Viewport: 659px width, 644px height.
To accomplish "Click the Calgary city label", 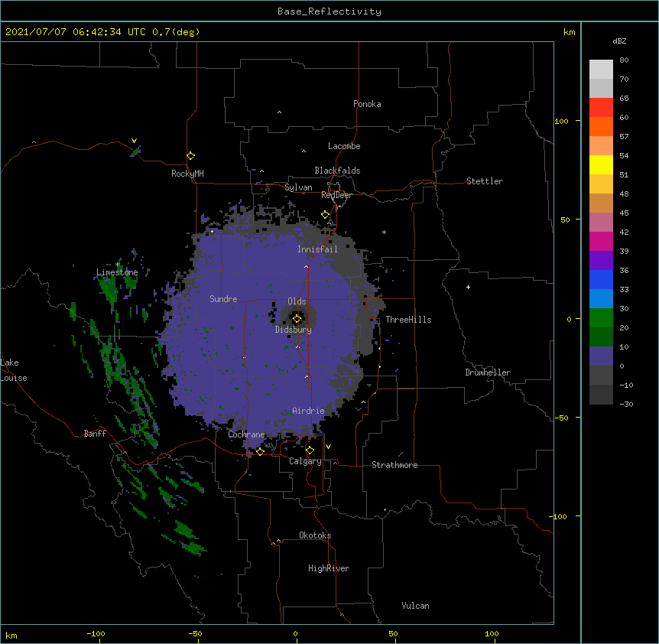I will pos(305,461).
